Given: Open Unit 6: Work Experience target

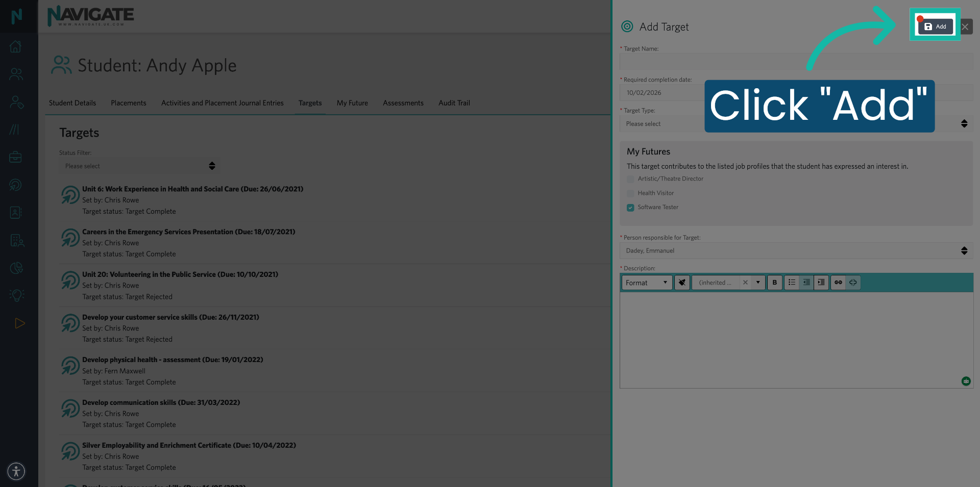Looking at the screenshot, I should [x=193, y=189].
